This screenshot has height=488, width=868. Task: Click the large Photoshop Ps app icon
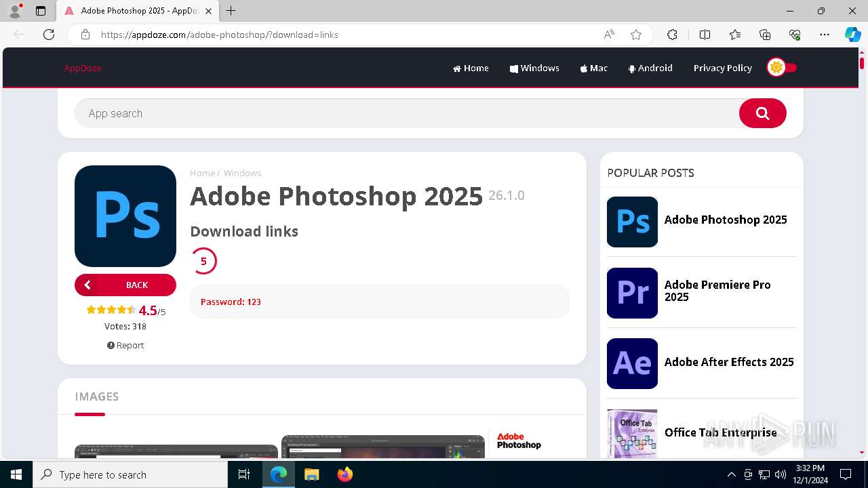click(x=125, y=216)
